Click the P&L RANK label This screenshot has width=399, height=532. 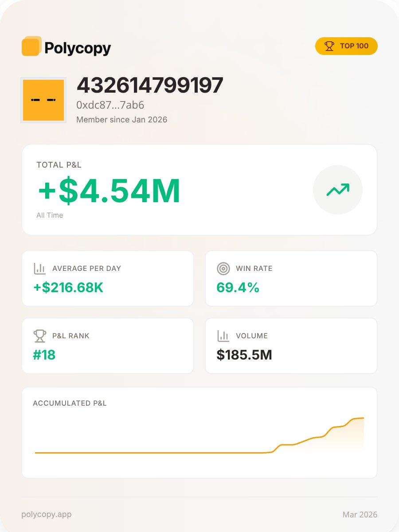point(71,336)
